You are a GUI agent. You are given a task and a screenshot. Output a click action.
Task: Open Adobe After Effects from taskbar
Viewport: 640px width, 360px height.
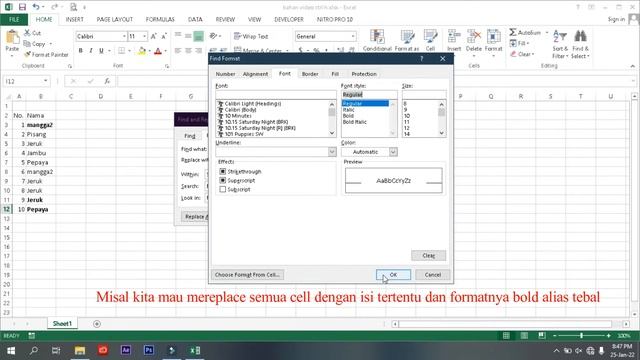(x=126, y=350)
